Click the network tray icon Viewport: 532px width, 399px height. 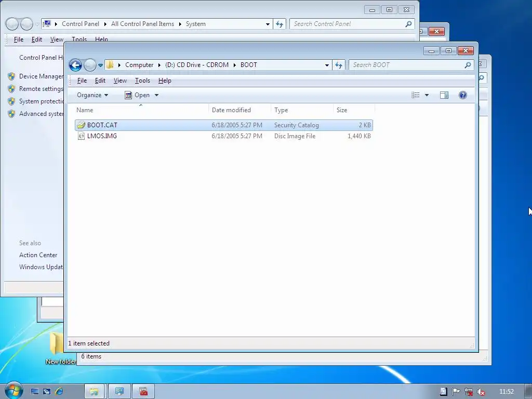(x=469, y=392)
